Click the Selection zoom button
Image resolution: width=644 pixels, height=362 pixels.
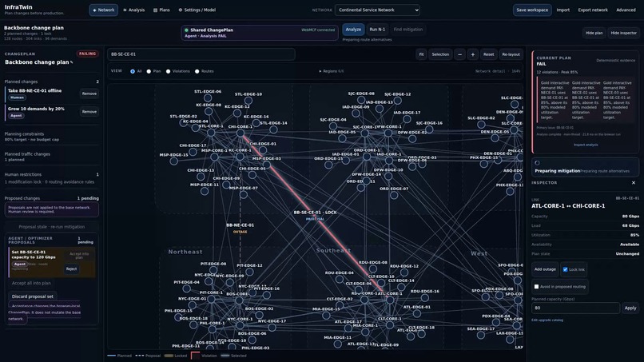pyautogui.click(x=440, y=54)
